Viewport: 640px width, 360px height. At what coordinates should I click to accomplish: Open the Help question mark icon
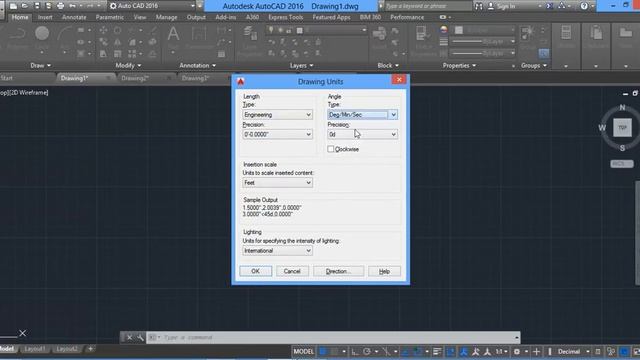[x=584, y=6]
